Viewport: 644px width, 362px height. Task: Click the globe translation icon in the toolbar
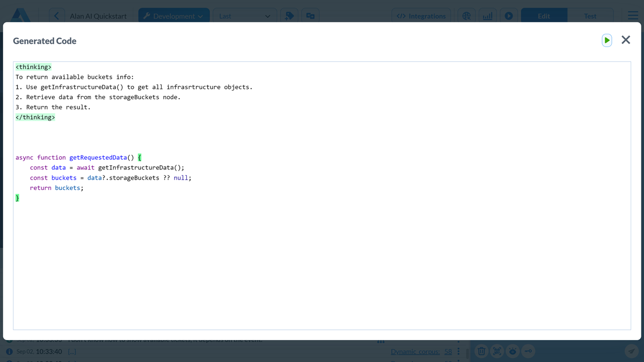point(466,16)
